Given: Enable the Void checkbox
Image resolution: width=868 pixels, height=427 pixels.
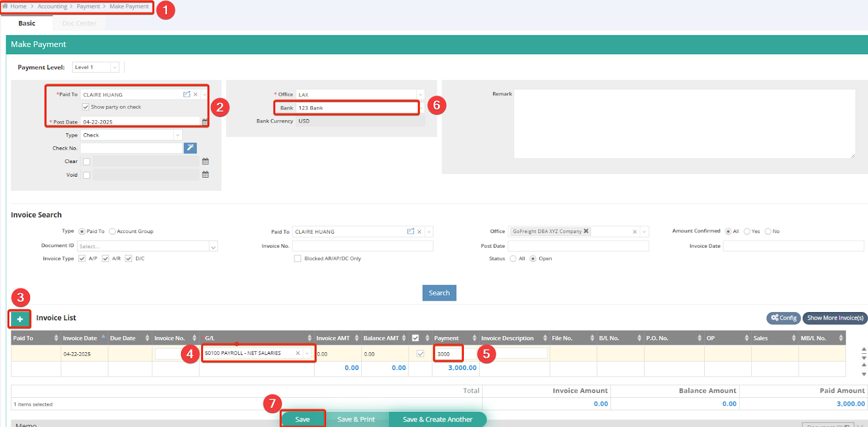Looking at the screenshot, I should pos(87,175).
